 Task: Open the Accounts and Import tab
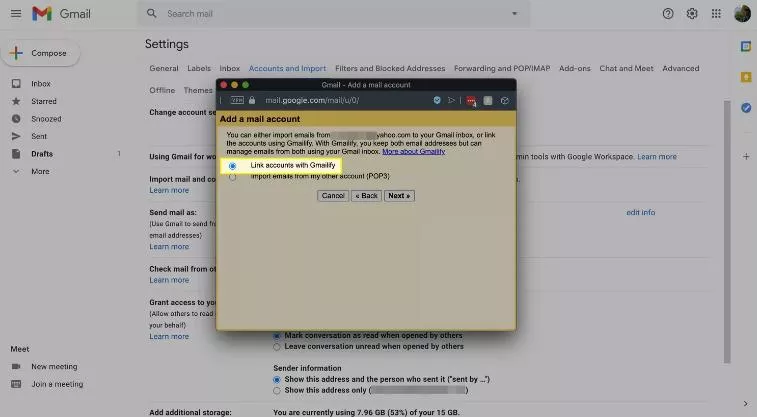(x=287, y=69)
